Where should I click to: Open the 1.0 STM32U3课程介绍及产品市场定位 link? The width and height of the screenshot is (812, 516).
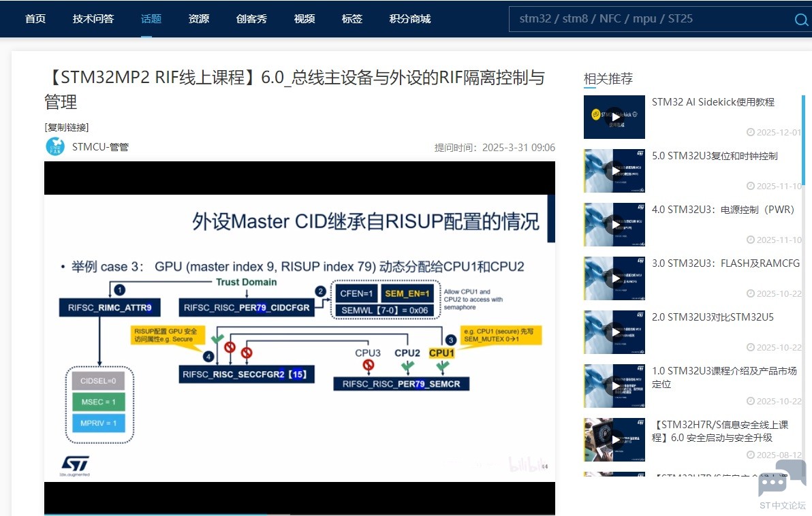(x=724, y=377)
